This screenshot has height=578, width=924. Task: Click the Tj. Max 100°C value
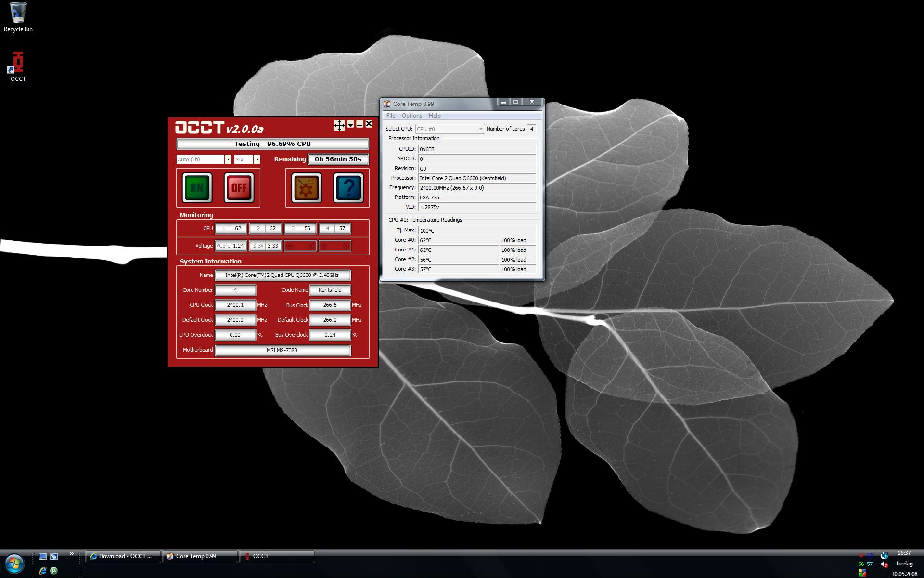[x=477, y=231]
